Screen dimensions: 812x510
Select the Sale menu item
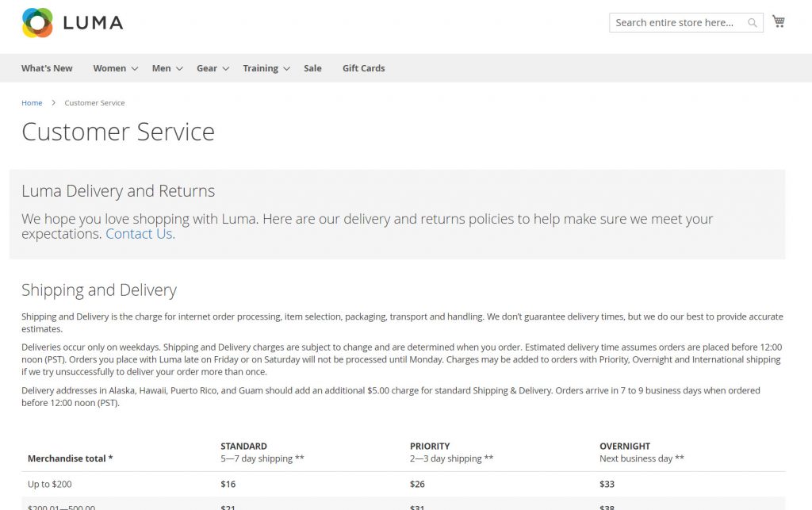[x=312, y=68]
